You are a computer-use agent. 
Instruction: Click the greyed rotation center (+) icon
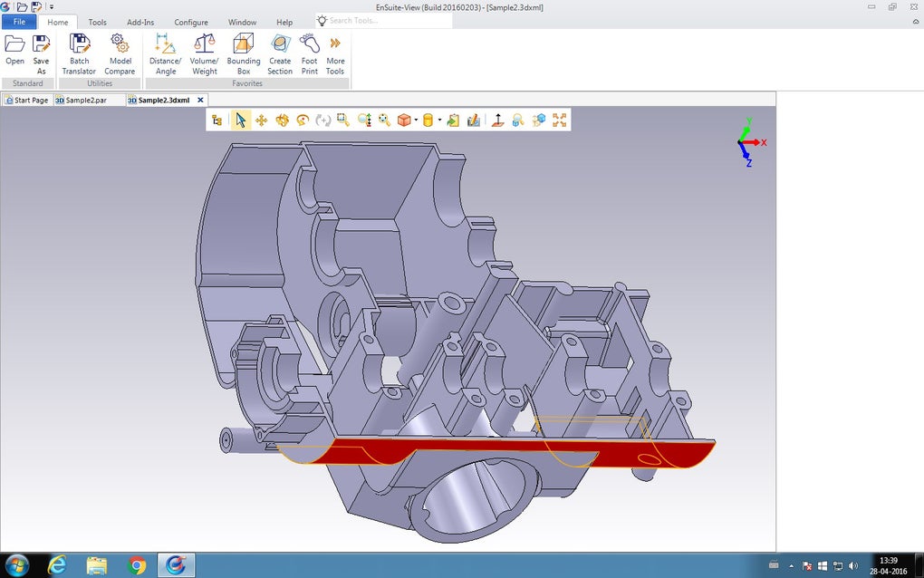pos(322,120)
